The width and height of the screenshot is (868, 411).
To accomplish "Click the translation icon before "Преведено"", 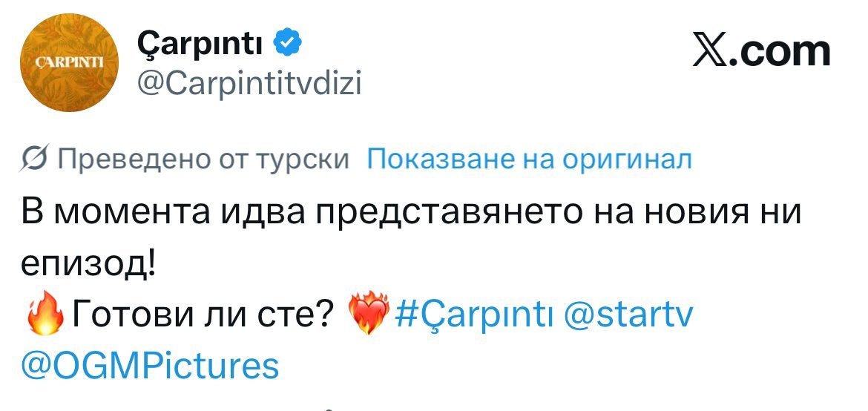I will coord(34,159).
